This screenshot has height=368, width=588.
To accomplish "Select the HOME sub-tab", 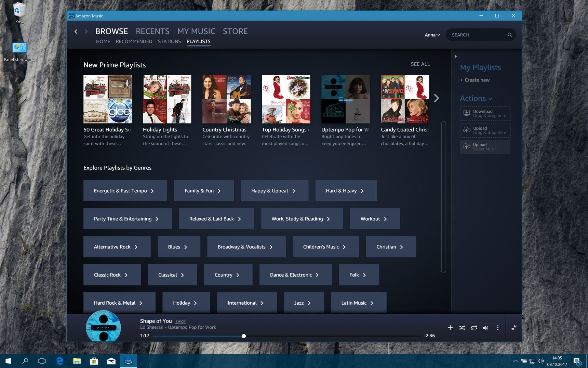I will tap(103, 41).
